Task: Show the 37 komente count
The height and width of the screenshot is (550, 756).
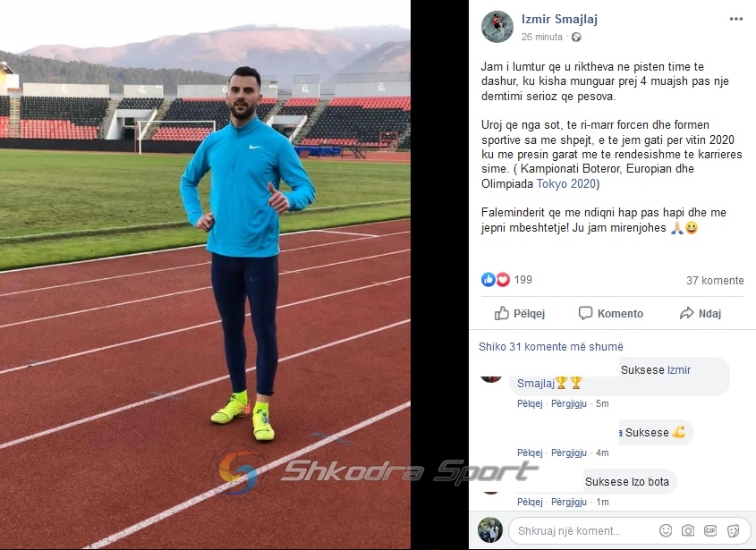Action: pos(715,281)
